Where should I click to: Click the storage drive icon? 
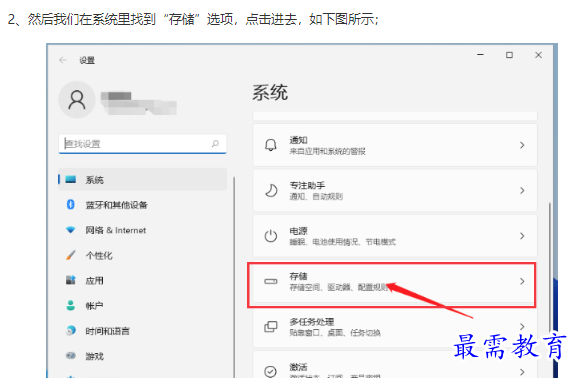coord(271,281)
